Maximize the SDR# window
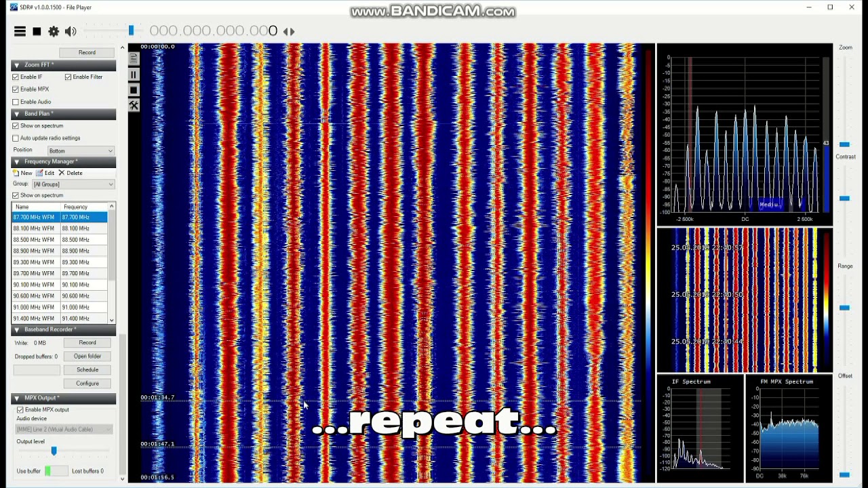Image resolution: width=868 pixels, height=488 pixels. click(830, 7)
